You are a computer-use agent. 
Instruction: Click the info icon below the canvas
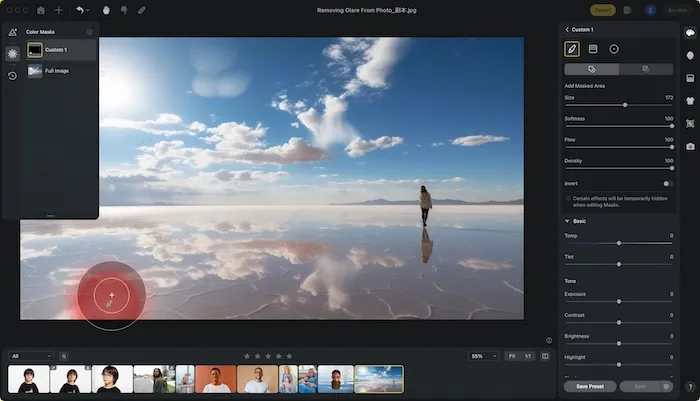[x=549, y=340]
